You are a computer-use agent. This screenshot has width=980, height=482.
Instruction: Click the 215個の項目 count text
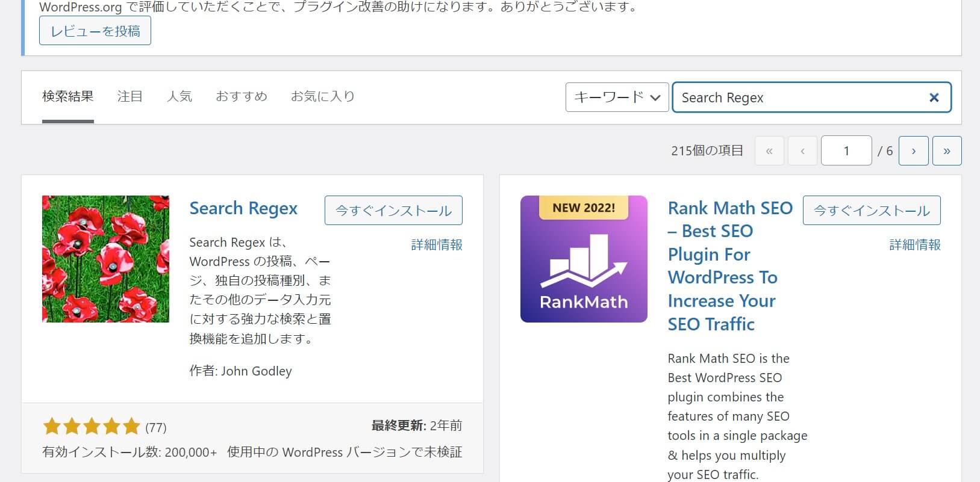(x=707, y=151)
